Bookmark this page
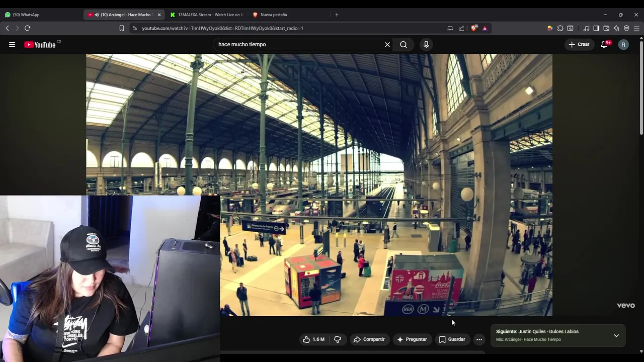Screen dimensions: 644x362 pos(121,28)
